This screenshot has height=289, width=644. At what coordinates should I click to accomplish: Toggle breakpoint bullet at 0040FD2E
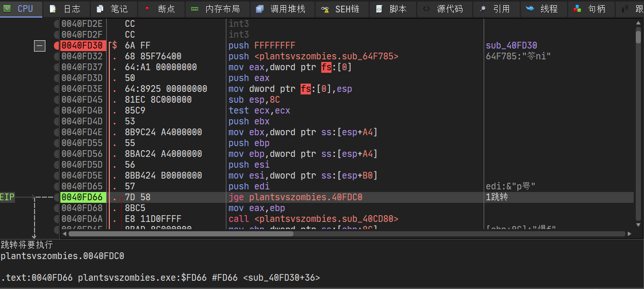57,24
